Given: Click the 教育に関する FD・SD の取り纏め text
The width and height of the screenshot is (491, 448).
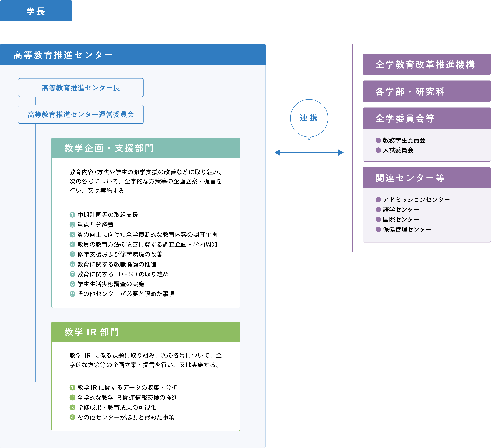Looking at the screenshot, I should (x=123, y=274).
